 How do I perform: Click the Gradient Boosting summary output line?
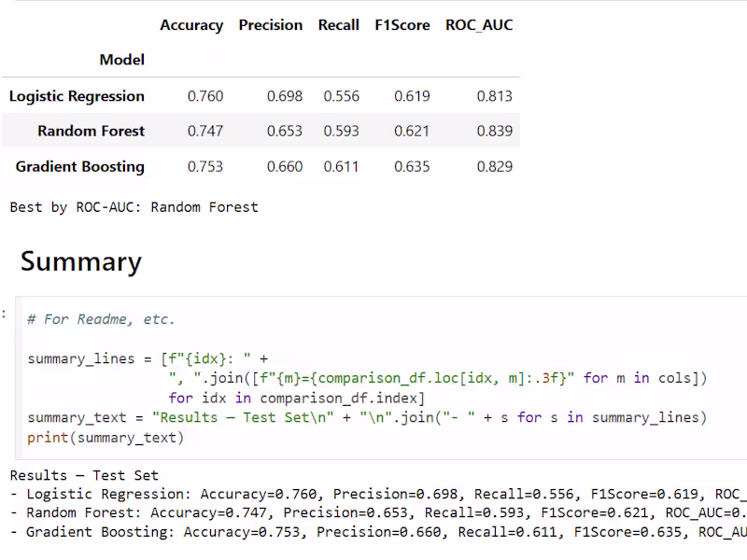(373, 532)
